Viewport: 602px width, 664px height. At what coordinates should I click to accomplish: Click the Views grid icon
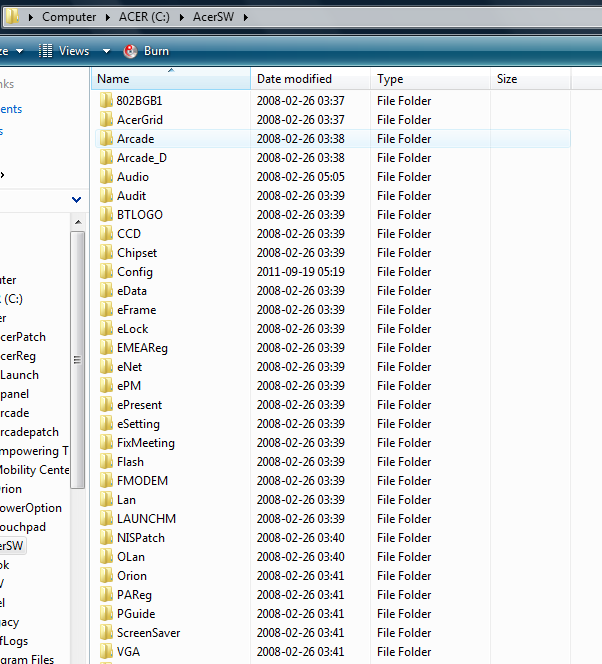[45, 51]
